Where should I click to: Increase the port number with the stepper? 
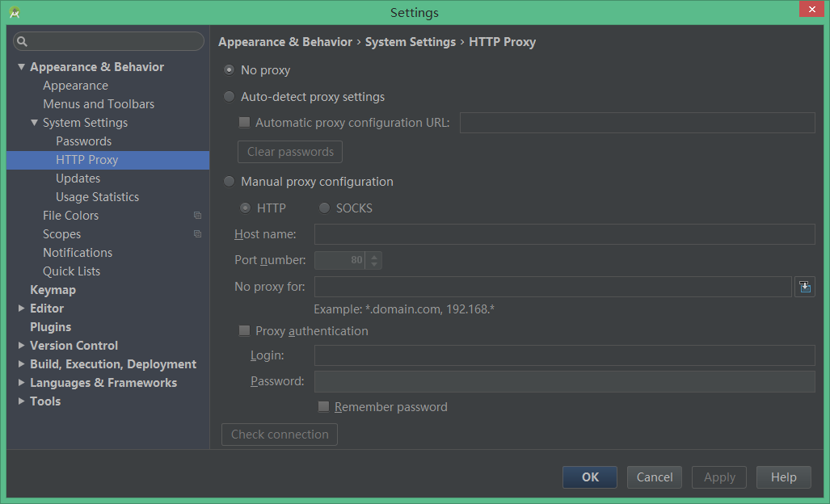point(373,256)
